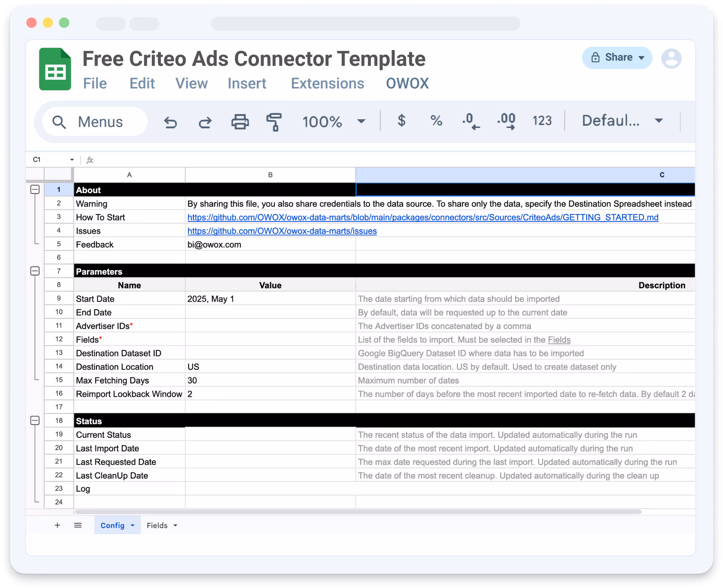Open the all sheets list icon
The width and height of the screenshot is (723, 588).
(x=78, y=525)
